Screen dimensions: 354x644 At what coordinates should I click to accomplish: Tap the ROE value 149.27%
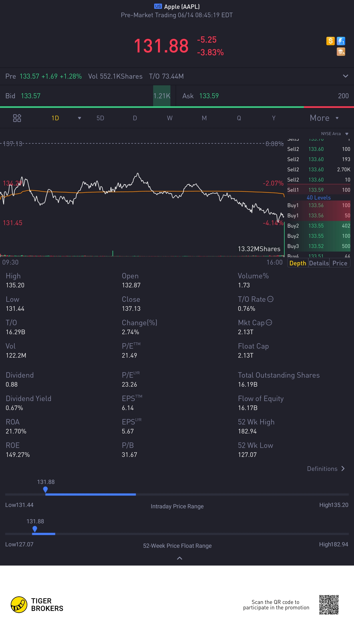tap(18, 454)
